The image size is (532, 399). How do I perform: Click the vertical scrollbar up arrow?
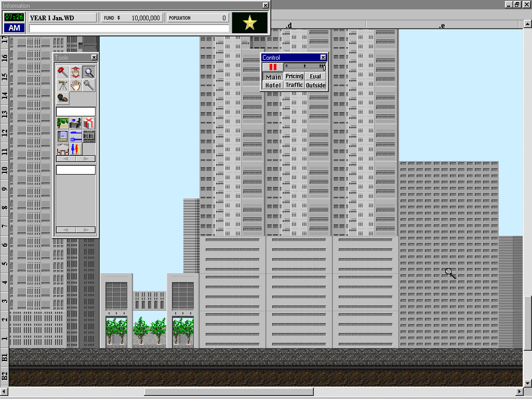click(528, 24)
